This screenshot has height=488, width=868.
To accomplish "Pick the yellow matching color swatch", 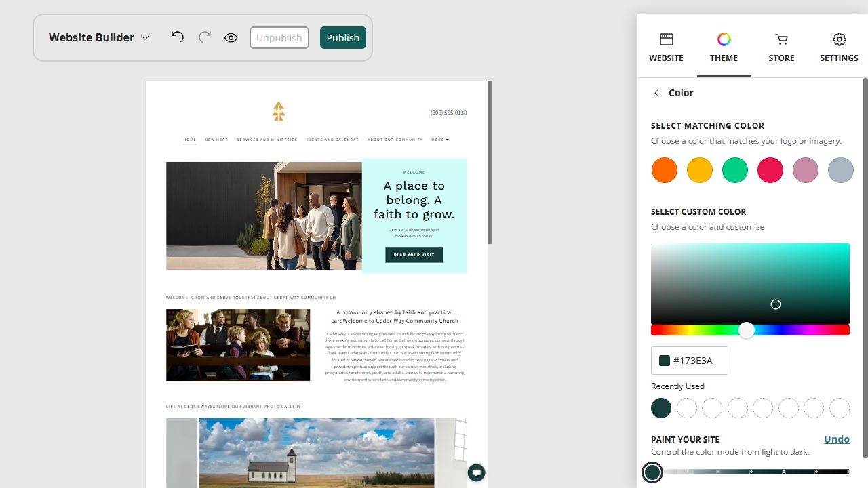I will [700, 170].
